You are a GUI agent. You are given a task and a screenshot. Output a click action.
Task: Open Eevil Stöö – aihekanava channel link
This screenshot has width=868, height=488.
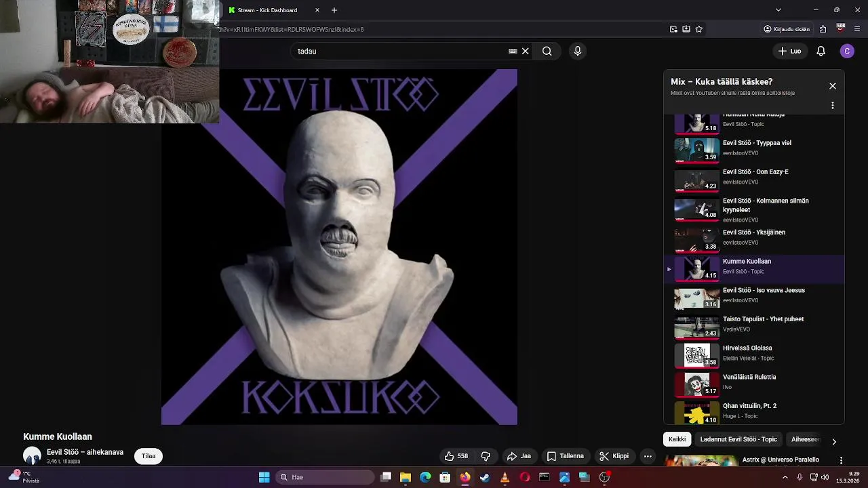[x=85, y=452]
